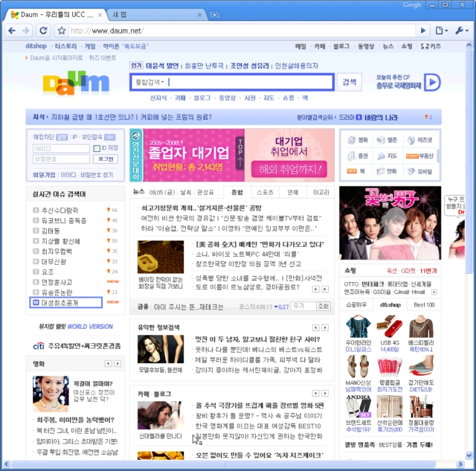Go forward with the browser forward arrow
Image resolution: width=476 pixels, height=471 pixels.
[x=26, y=31]
